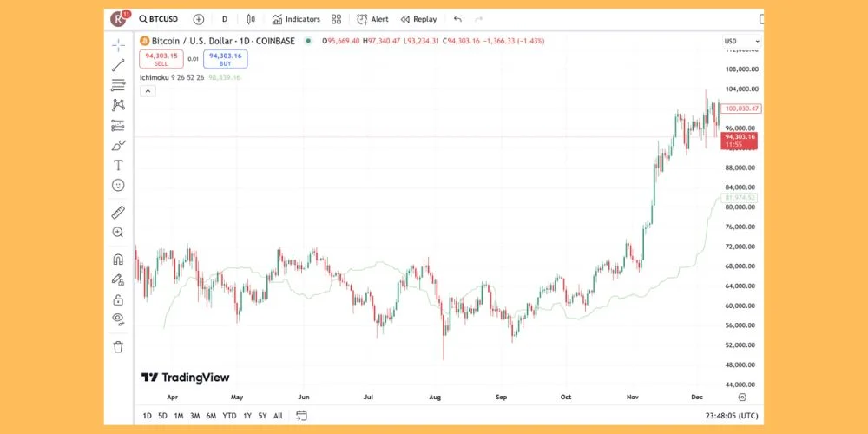
Task: Choose the Text annotation tool
Action: tap(118, 165)
